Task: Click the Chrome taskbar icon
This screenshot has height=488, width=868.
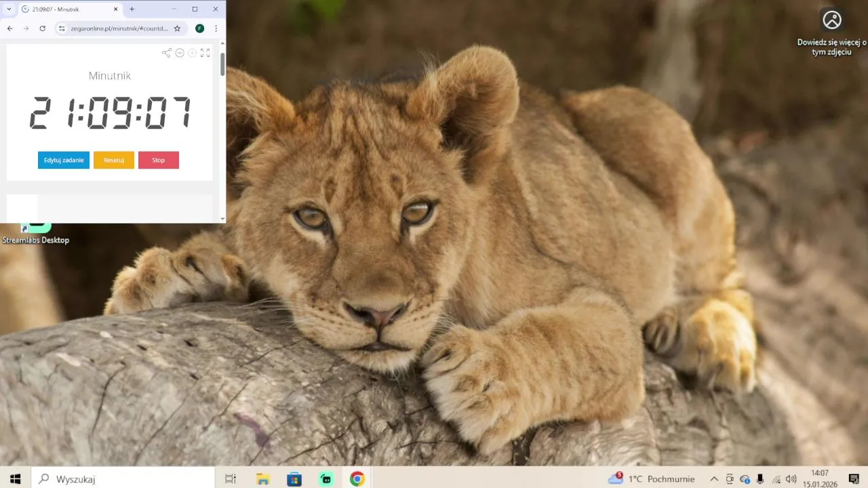Action: pos(357,479)
